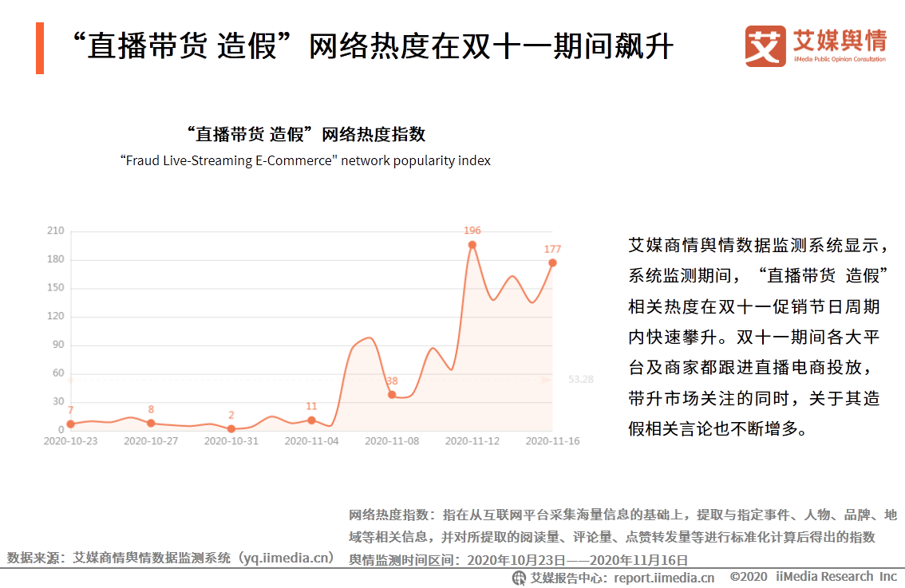
Task: Select the data point labeled 11
Action: 313,420
